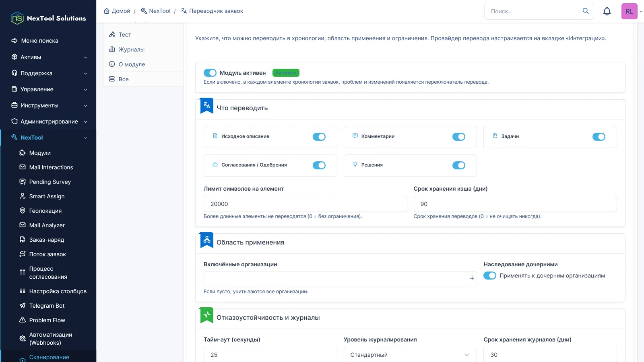This screenshot has width=644, height=362.
Task: Click the Журналы chart icon
Action: [112, 49]
